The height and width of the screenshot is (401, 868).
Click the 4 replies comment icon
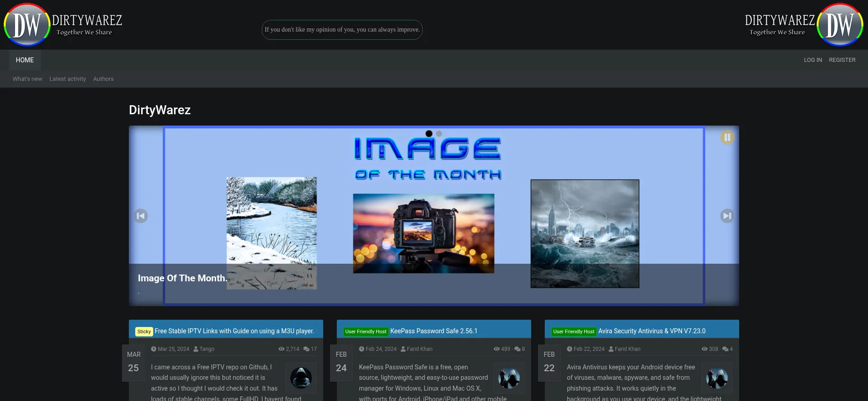pos(726,349)
